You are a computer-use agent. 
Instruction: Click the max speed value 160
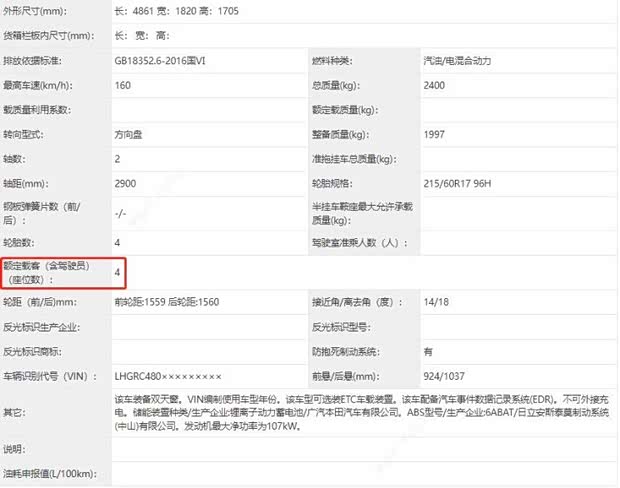[125, 85]
